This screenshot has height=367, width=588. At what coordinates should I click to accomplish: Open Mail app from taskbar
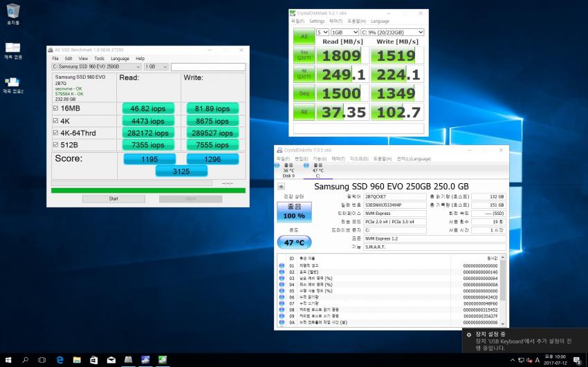[111, 360]
